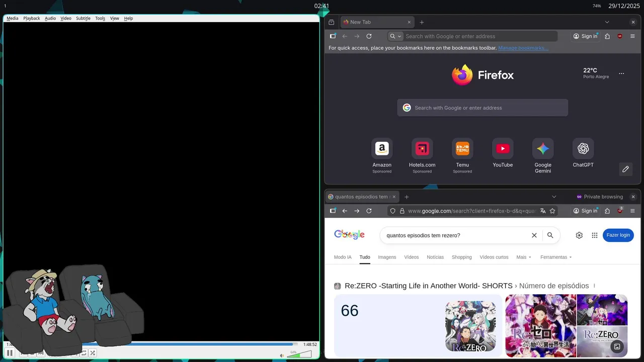Go back in private Firefox window

[345, 211]
